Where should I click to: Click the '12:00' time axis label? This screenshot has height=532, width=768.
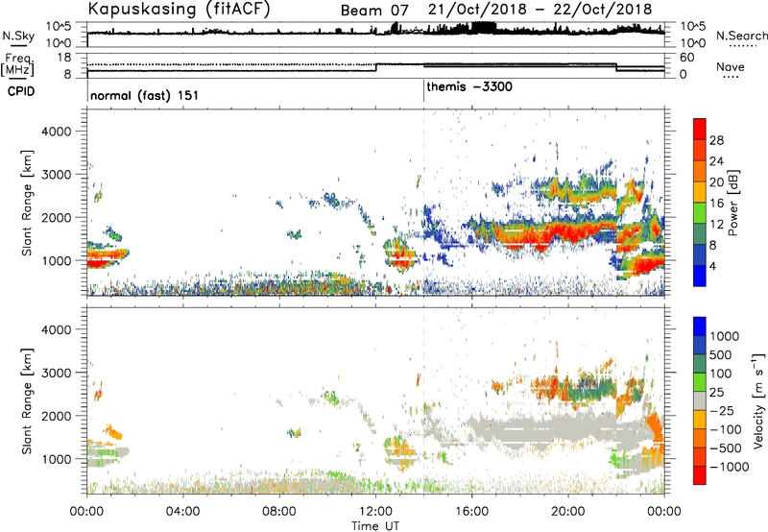pos(375,512)
